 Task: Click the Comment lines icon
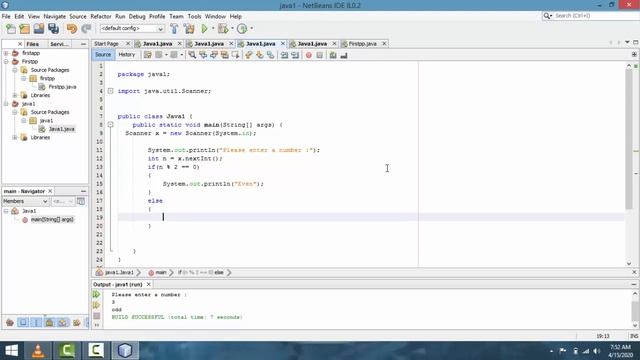point(333,55)
